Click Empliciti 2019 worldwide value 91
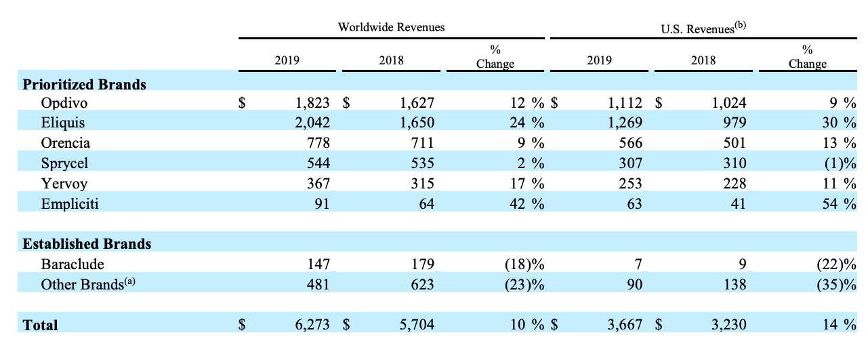Screen dimensions: 868x341 point(322,203)
